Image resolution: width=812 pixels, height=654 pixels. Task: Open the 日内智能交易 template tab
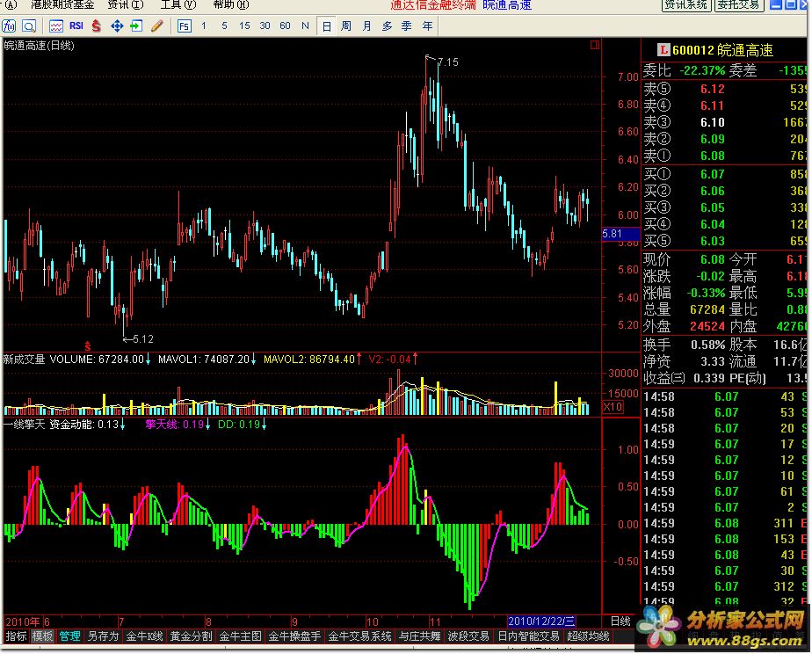tap(528, 636)
